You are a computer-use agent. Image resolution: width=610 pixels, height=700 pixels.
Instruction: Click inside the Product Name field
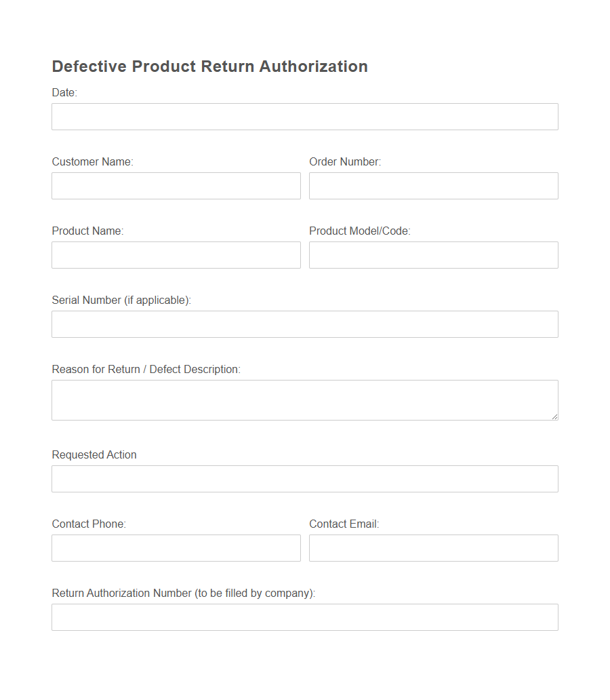[x=176, y=254]
